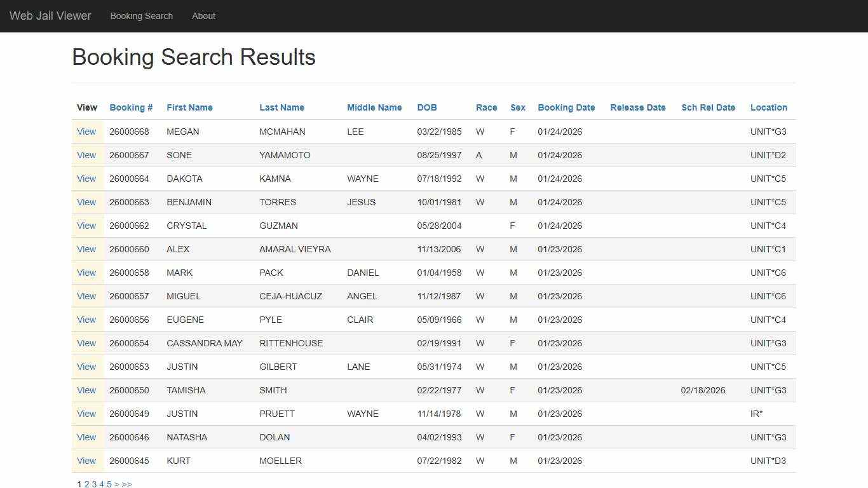This screenshot has height=488, width=868.
Task: Open the About page
Action: coord(203,16)
